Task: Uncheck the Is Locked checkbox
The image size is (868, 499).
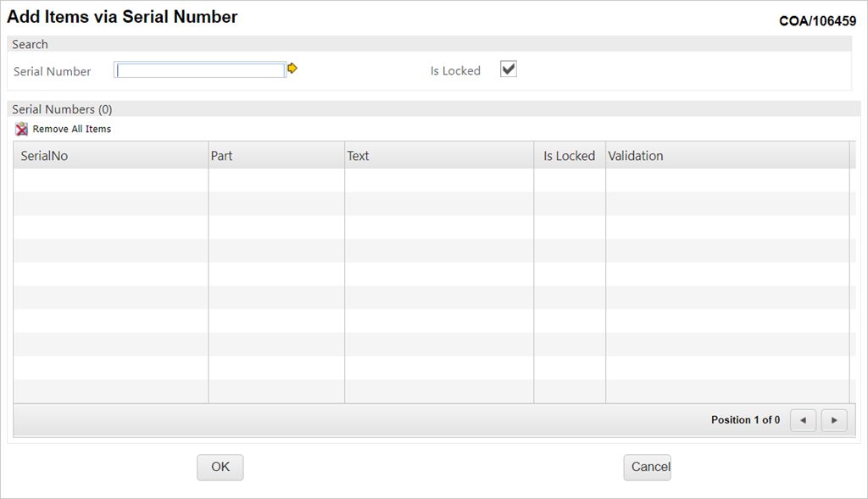Action: click(x=509, y=69)
